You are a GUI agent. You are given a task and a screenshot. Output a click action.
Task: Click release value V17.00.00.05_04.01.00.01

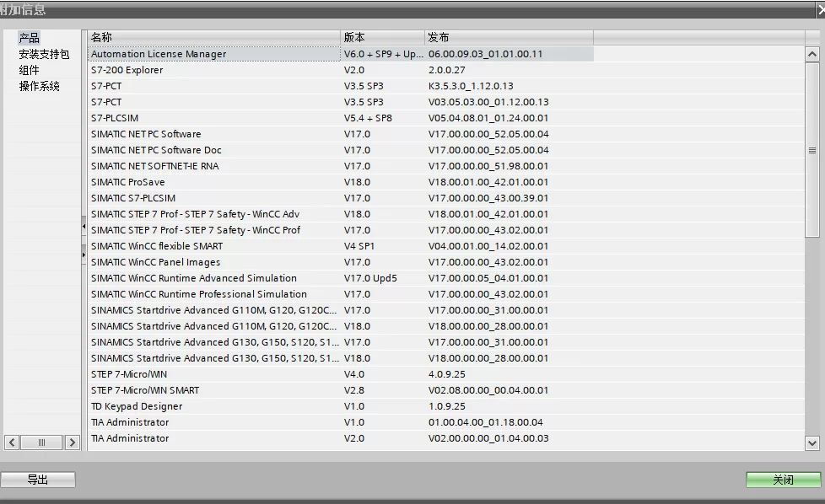pyautogui.click(x=488, y=278)
